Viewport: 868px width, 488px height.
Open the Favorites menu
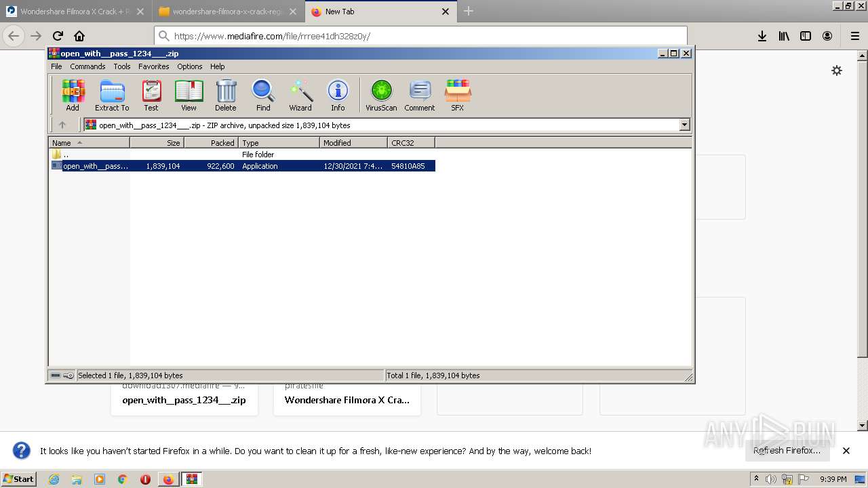tap(154, 66)
